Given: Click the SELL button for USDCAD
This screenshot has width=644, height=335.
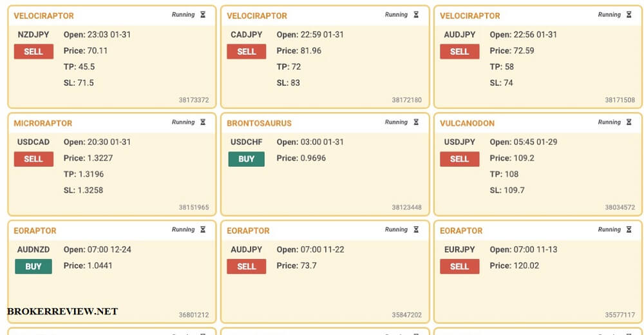Looking at the screenshot, I should (x=33, y=159).
